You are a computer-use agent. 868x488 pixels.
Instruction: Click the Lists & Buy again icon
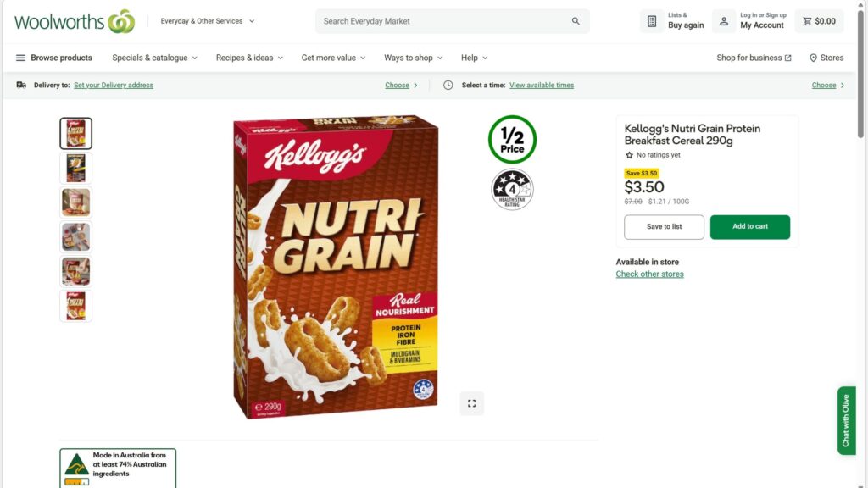652,21
